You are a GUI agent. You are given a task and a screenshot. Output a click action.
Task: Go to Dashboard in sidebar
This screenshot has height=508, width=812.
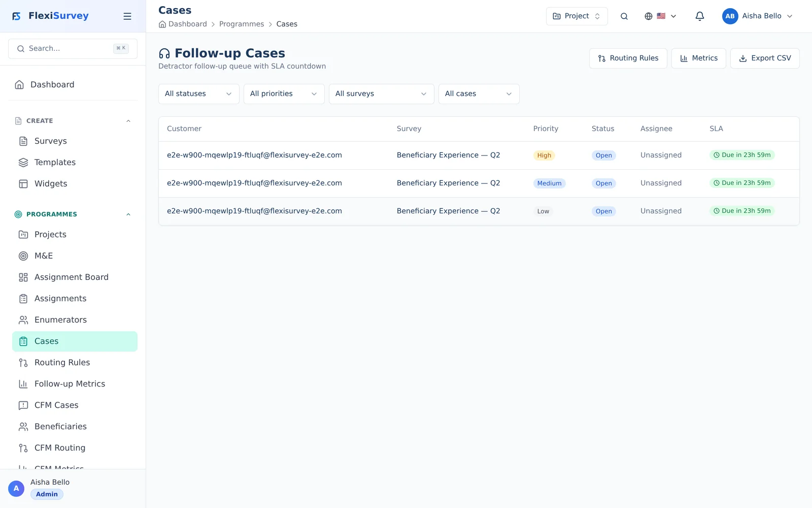pyautogui.click(x=73, y=85)
